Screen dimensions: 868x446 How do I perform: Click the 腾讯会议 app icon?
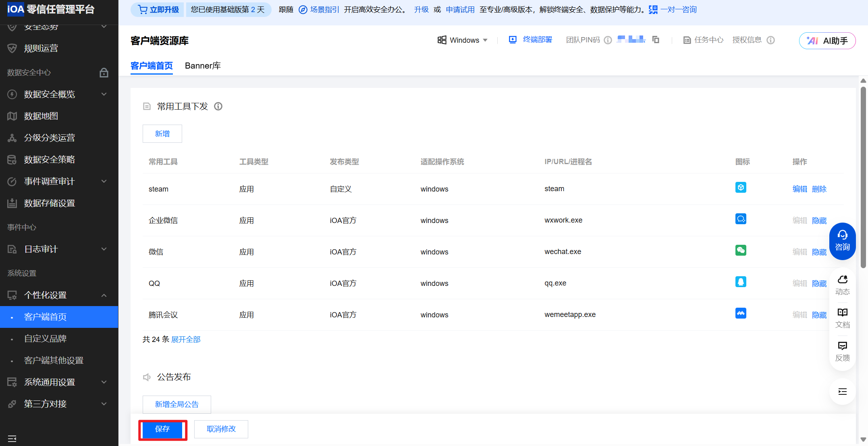point(741,313)
